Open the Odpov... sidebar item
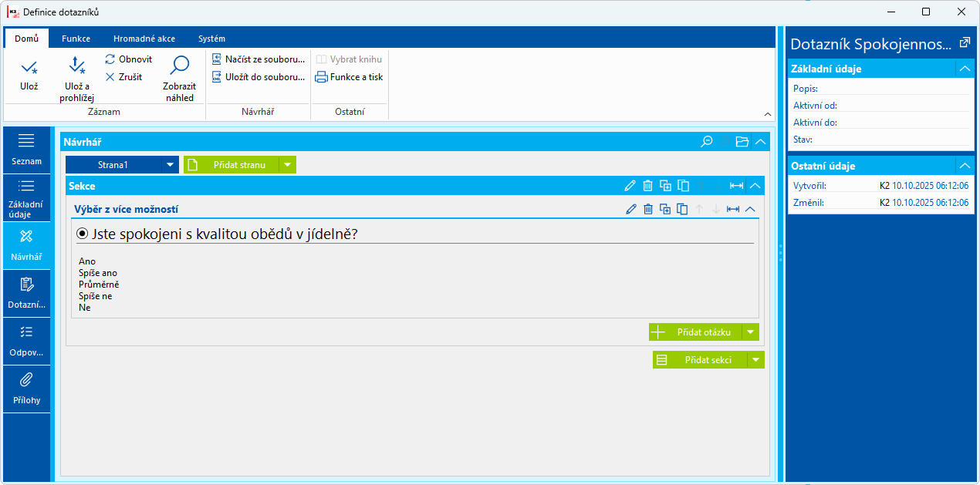The height and width of the screenshot is (485, 980). point(27,342)
